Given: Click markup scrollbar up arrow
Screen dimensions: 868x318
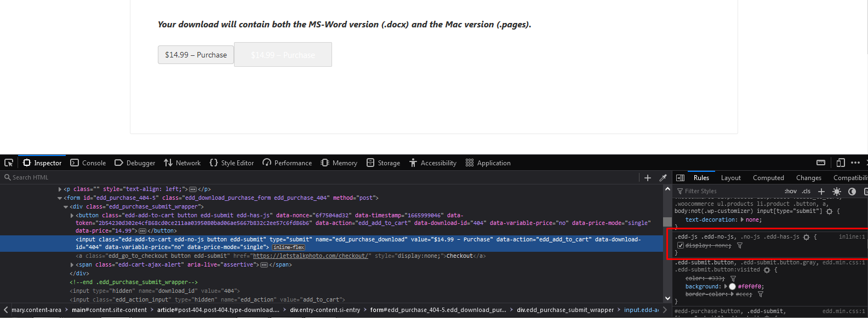Looking at the screenshot, I should (667, 189).
